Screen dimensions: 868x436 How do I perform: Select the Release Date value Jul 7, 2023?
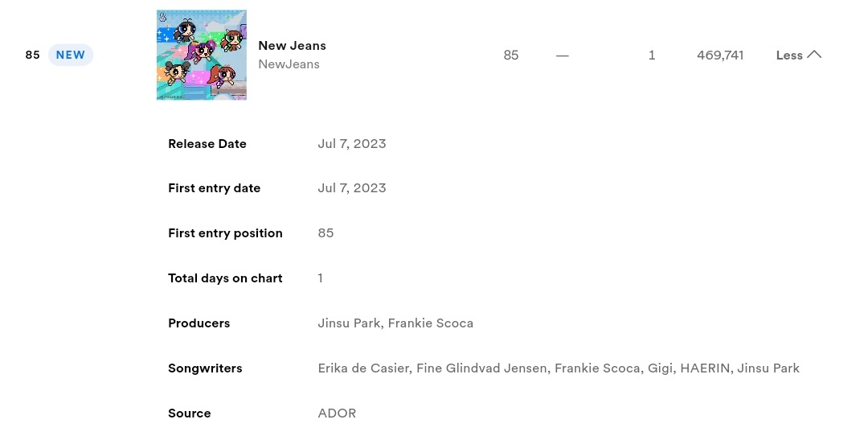tap(352, 143)
